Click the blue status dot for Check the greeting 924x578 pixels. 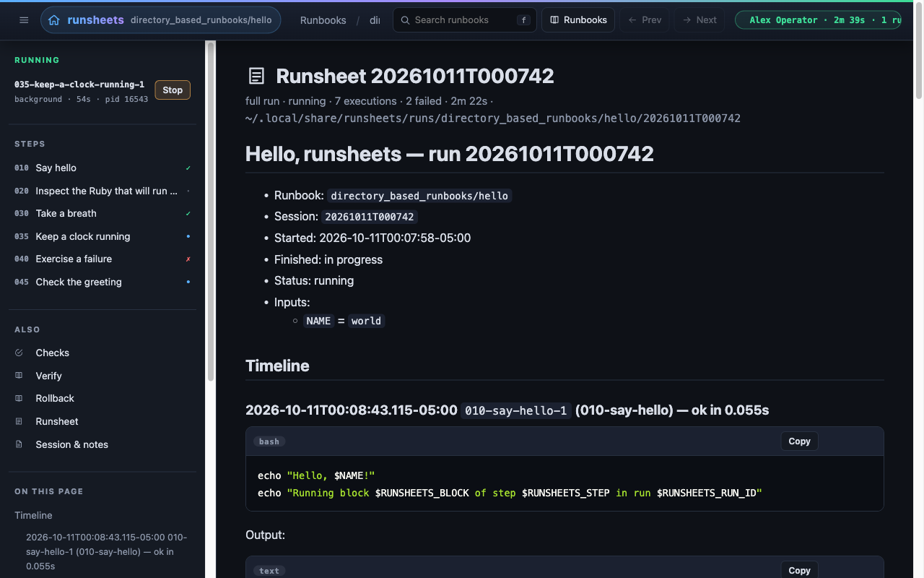tap(188, 282)
